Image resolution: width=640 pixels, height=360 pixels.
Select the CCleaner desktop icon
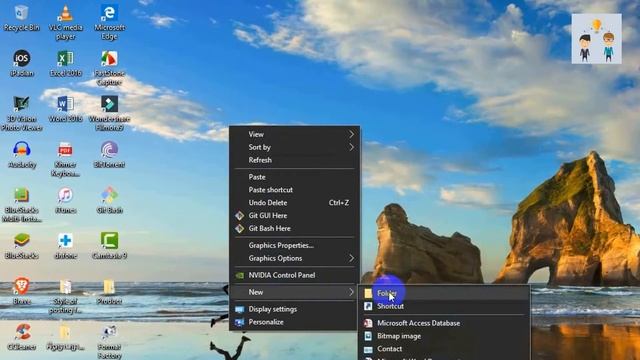coord(22,337)
